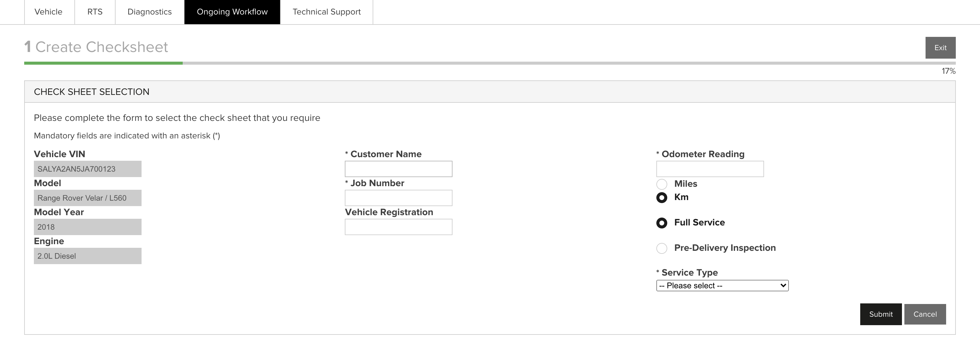
Task: Select the Ongoing Workflow tab
Action: pos(232,12)
